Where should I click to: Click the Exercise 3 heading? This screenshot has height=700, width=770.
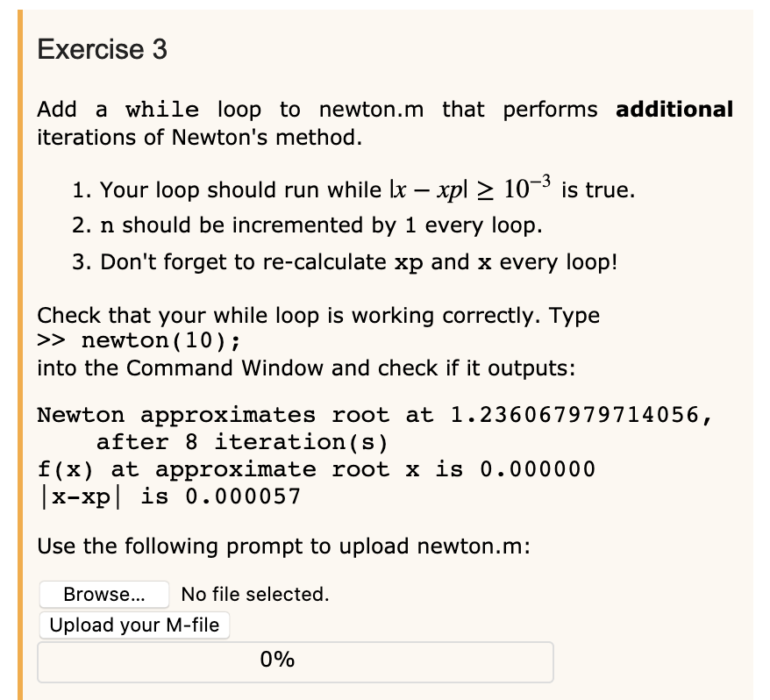(102, 49)
